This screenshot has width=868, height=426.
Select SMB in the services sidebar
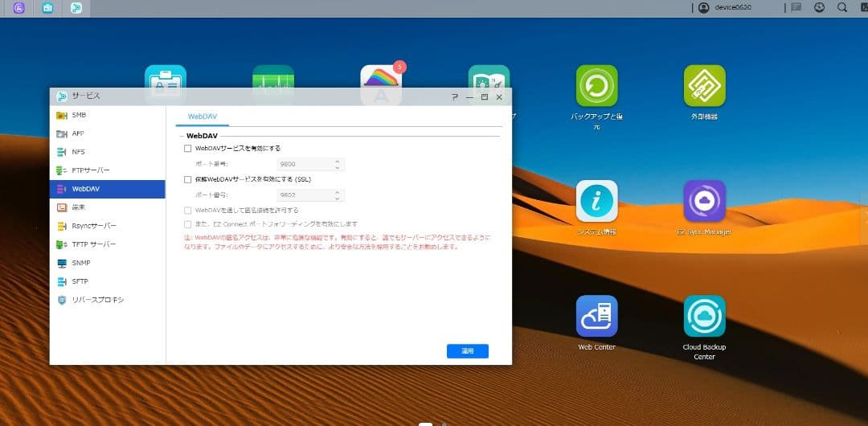pos(79,115)
